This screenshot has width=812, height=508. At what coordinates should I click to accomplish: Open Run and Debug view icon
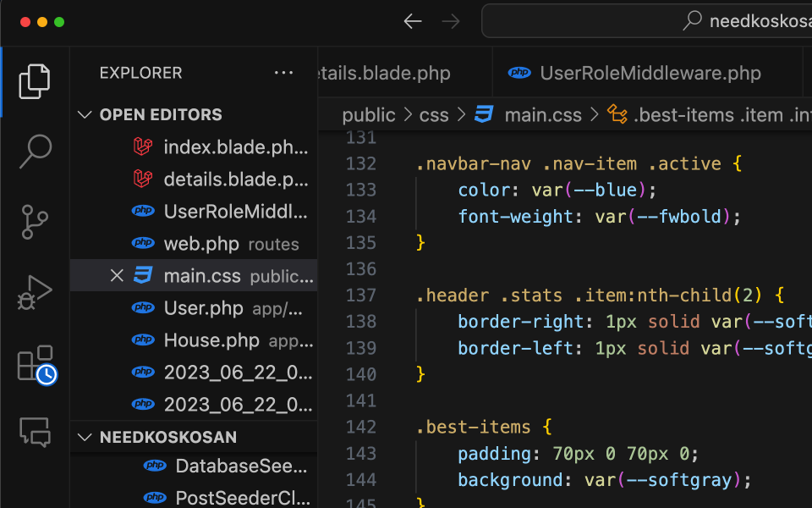pos(35,293)
